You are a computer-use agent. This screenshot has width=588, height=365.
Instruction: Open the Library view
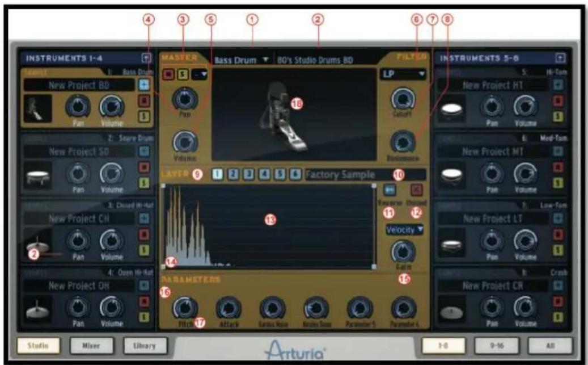[145, 346]
